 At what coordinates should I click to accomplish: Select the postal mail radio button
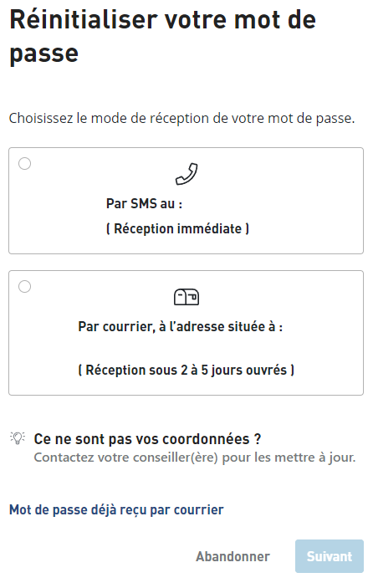pyautogui.click(x=25, y=287)
